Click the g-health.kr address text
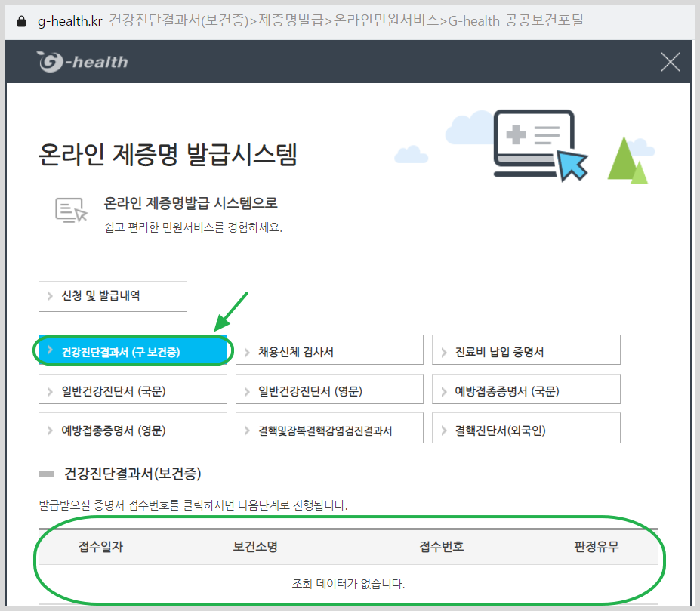 70,21
